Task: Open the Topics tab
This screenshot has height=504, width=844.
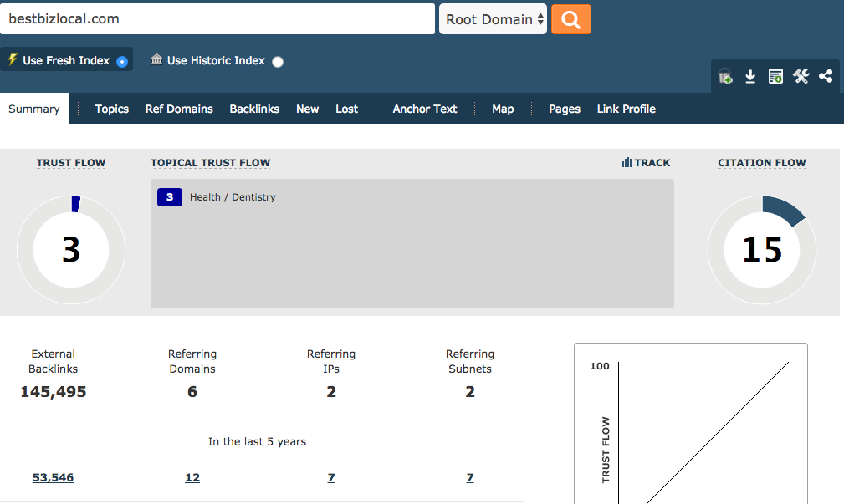Action: click(x=112, y=109)
